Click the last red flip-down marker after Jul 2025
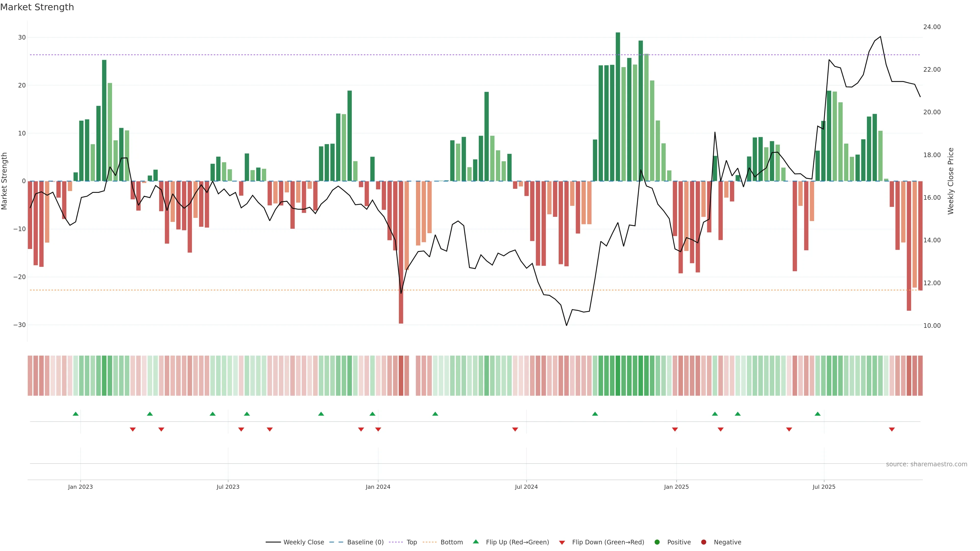The width and height of the screenshot is (980, 551). click(892, 429)
